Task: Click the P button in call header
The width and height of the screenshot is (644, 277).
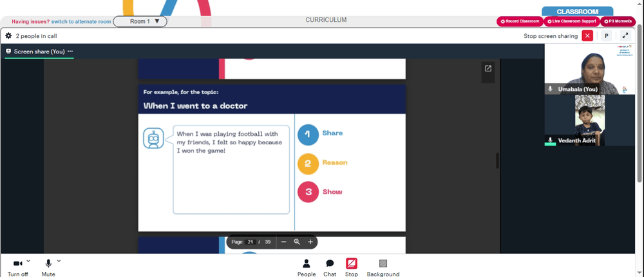Action: [x=606, y=36]
